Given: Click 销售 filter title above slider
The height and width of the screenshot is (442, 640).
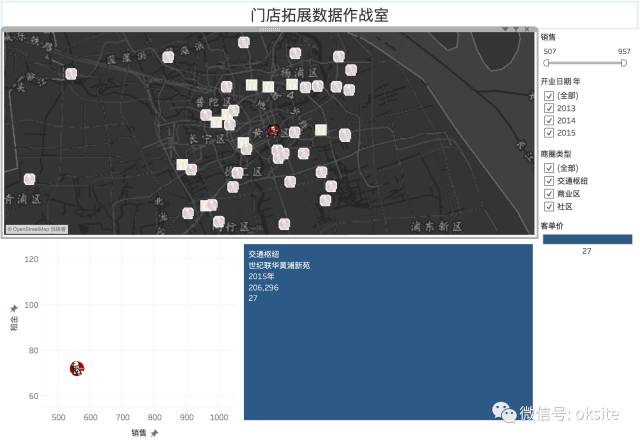Looking at the screenshot, I should [548, 37].
